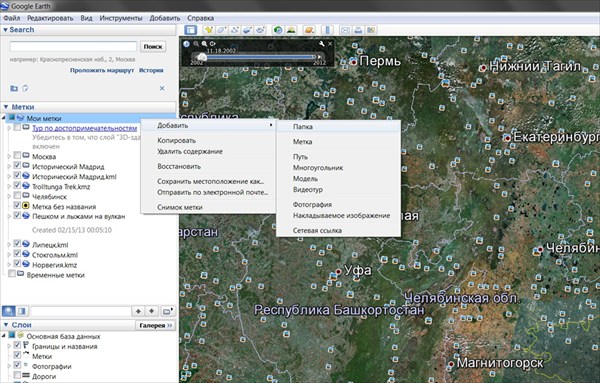
Task: Toggle checkbox for Москва folder
Action: pyautogui.click(x=17, y=155)
